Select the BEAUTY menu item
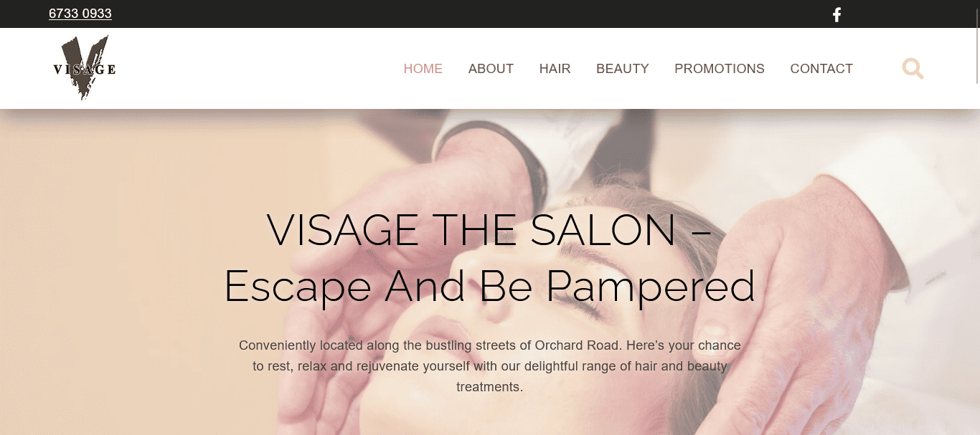The width and height of the screenshot is (980, 435). [623, 69]
